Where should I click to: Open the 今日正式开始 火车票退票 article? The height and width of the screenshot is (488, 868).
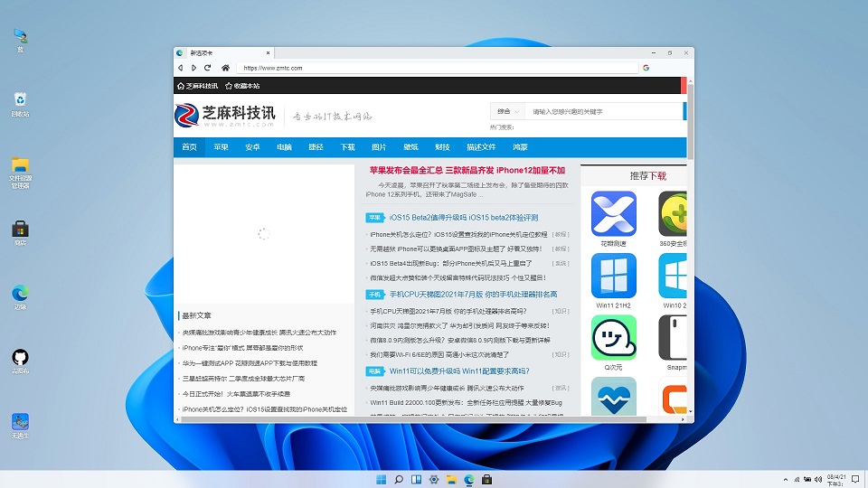236,394
